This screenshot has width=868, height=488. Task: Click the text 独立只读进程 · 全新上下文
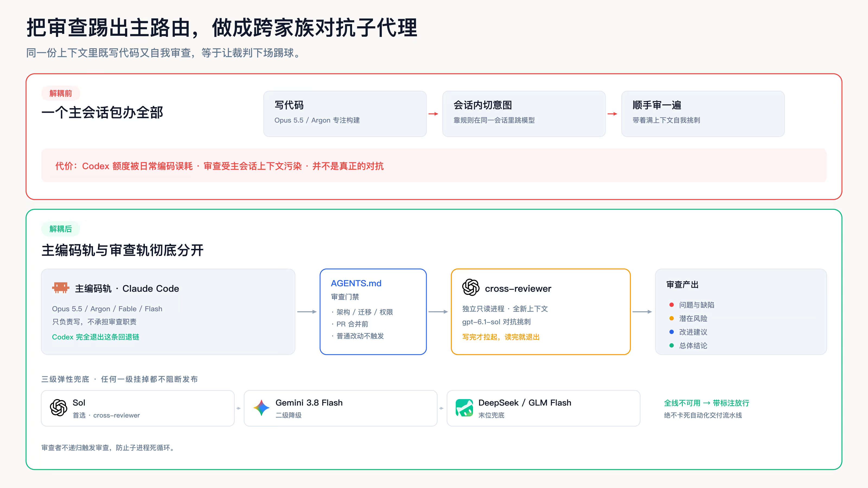505,309
